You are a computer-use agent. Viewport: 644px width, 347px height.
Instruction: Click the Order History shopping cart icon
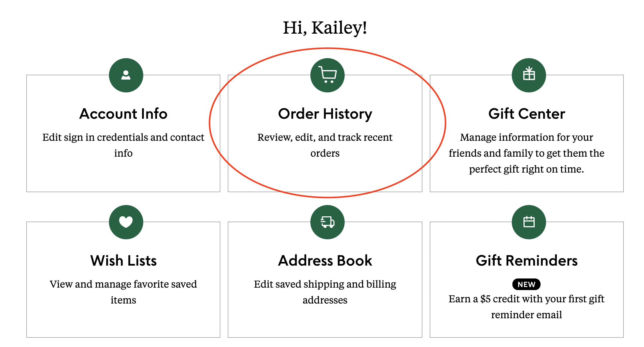(x=327, y=75)
